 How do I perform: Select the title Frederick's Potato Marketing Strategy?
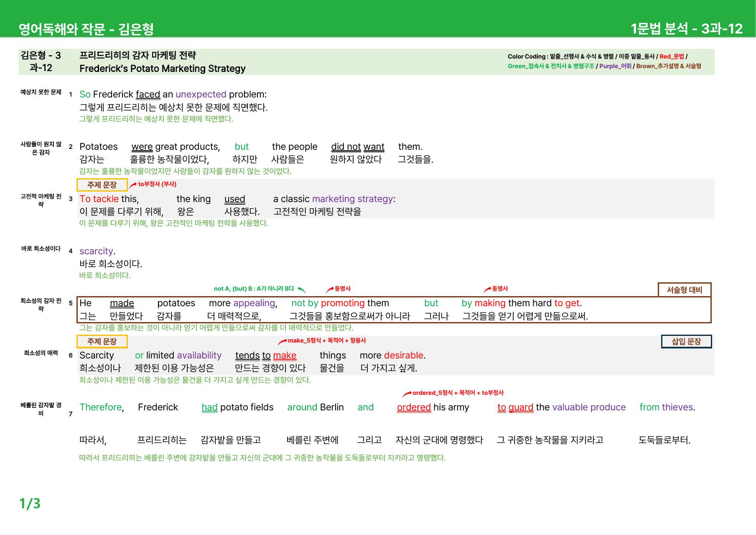click(163, 69)
